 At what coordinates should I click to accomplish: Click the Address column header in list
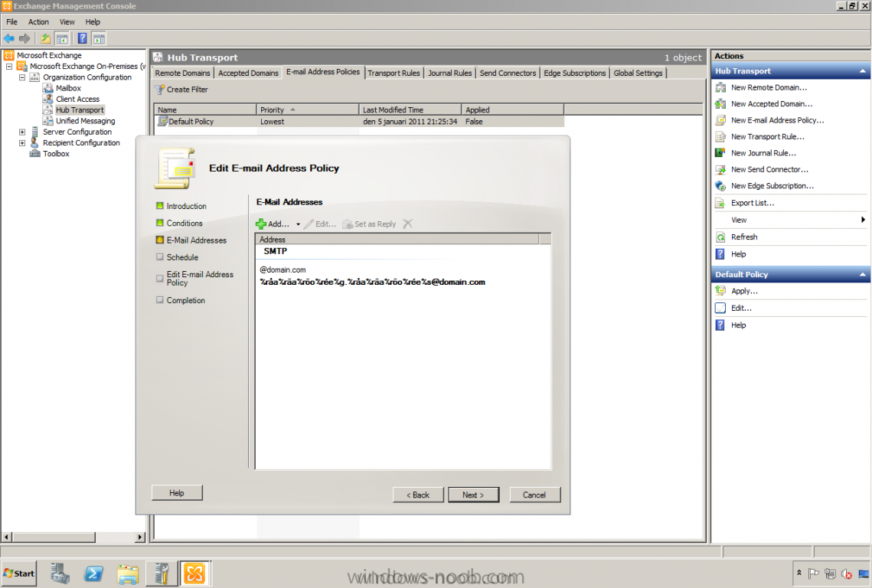pyautogui.click(x=397, y=239)
